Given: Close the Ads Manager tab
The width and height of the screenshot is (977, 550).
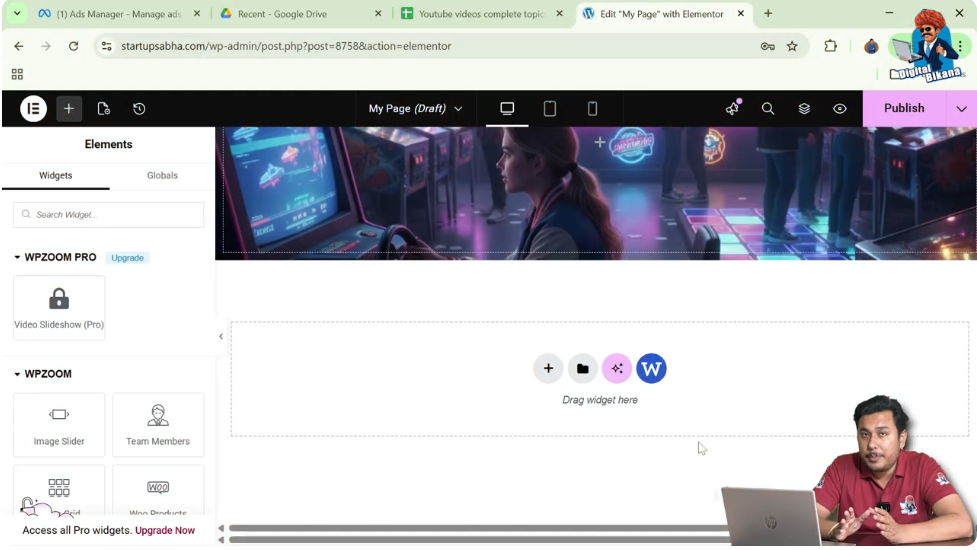Looking at the screenshot, I should pos(197,13).
